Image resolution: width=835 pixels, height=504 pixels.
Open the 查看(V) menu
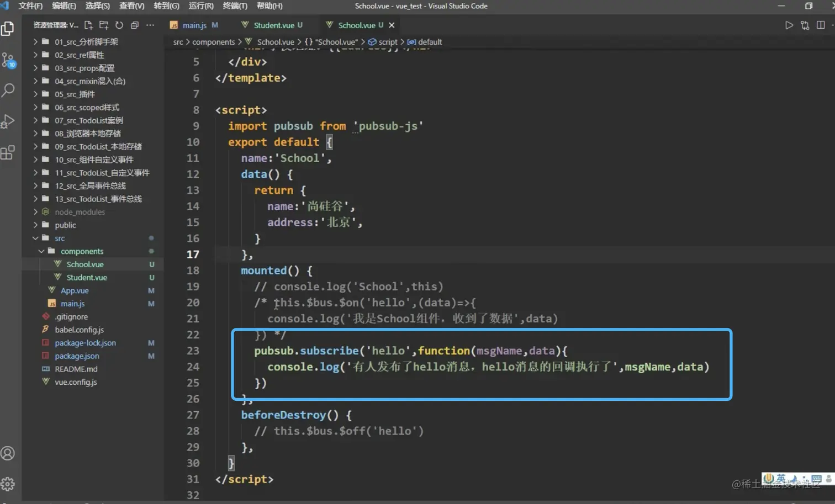132,6
